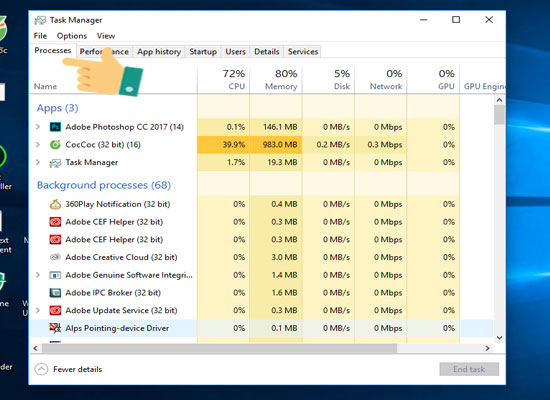The image size is (550, 400).
Task: Click CocCoc's 983.0 MB memory value
Action: pyautogui.click(x=280, y=145)
